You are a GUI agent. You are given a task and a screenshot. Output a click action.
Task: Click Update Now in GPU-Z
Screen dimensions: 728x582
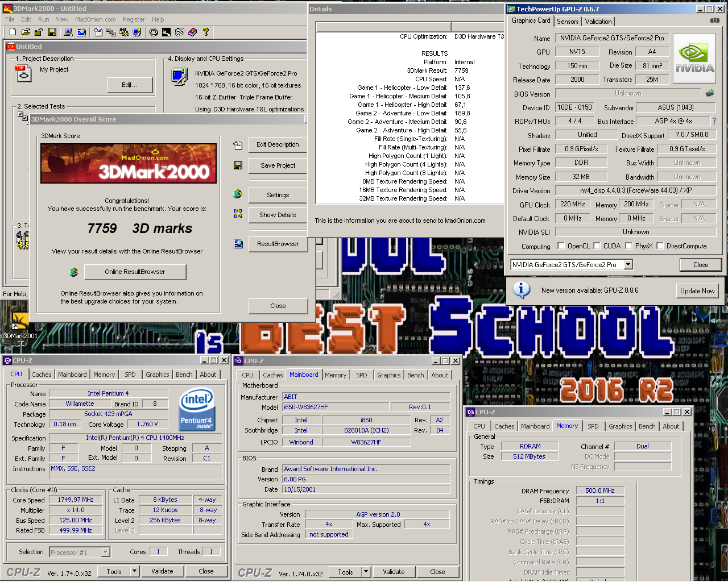pyautogui.click(x=697, y=290)
